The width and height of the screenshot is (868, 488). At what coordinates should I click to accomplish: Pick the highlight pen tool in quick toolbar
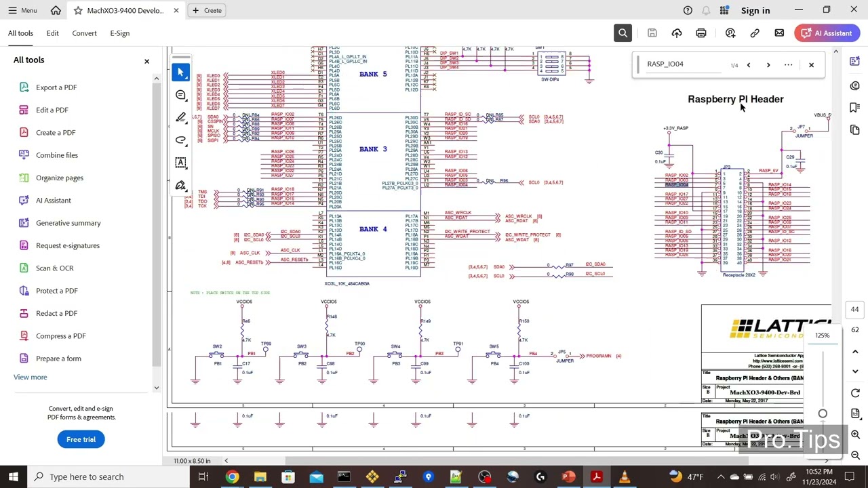[180, 117]
